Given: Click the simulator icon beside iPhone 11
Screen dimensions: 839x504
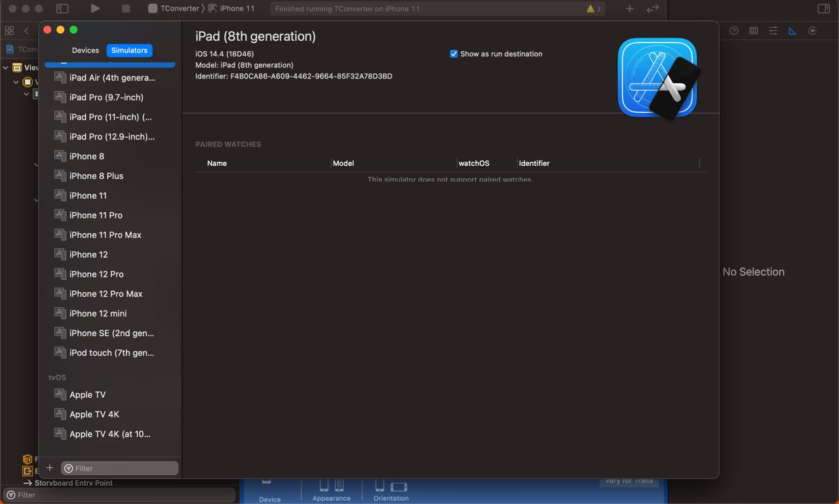Looking at the screenshot, I should tap(60, 195).
